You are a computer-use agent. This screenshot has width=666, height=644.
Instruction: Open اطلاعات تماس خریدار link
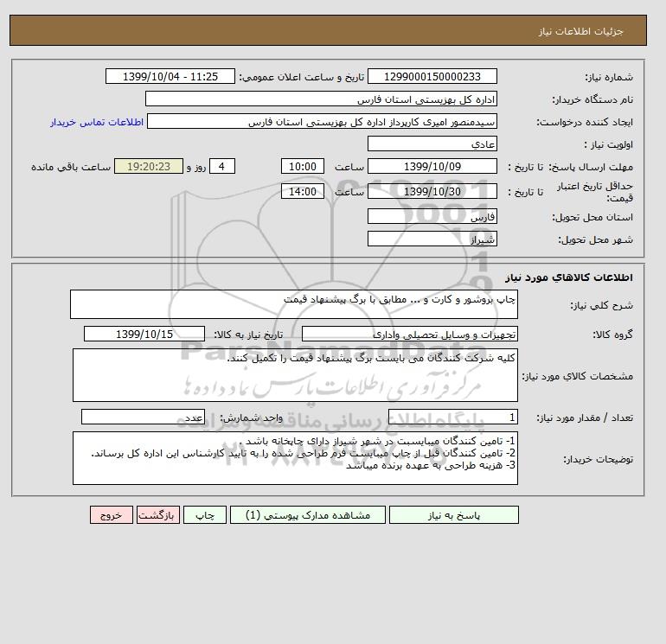click(x=97, y=122)
